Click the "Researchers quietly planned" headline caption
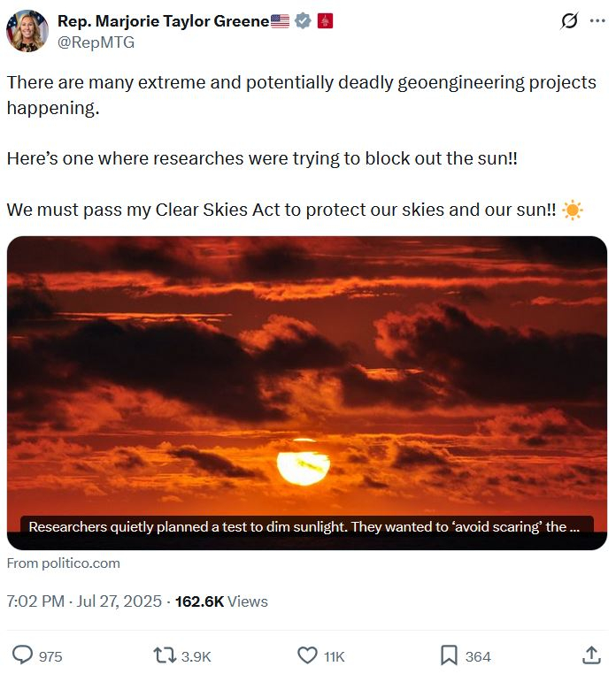 coord(304,527)
